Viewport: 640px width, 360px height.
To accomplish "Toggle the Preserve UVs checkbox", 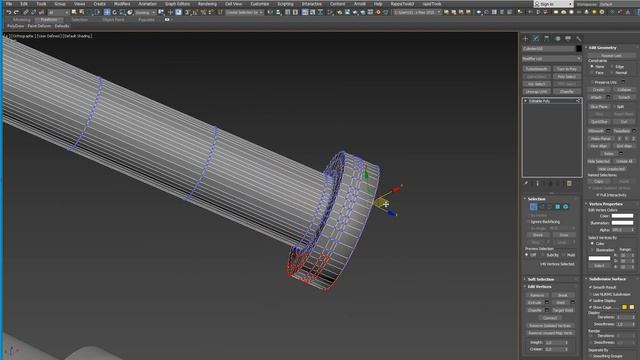I will point(592,82).
